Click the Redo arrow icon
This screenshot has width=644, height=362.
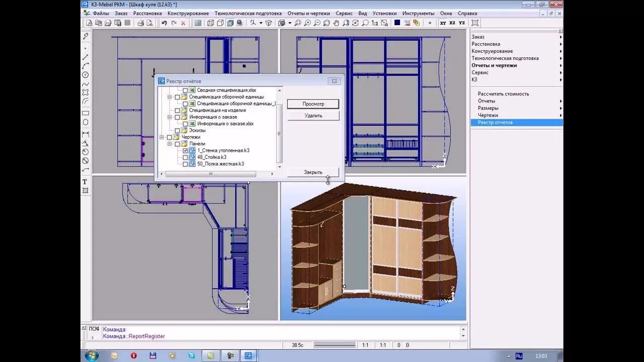174,23
